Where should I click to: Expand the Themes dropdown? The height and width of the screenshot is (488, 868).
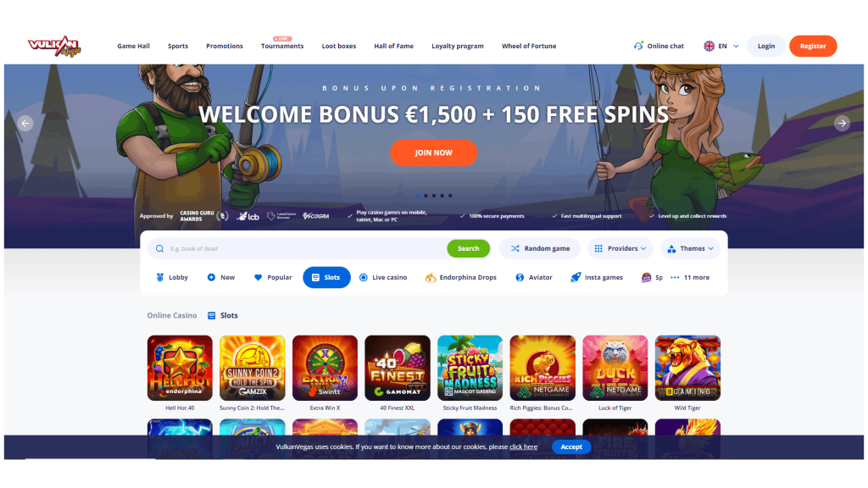(x=690, y=248)
